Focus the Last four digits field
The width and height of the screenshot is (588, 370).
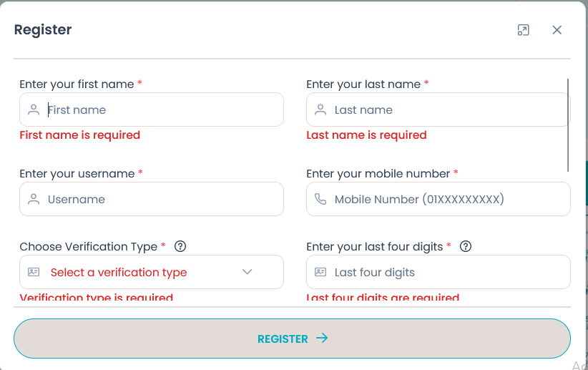pos(447,273)
